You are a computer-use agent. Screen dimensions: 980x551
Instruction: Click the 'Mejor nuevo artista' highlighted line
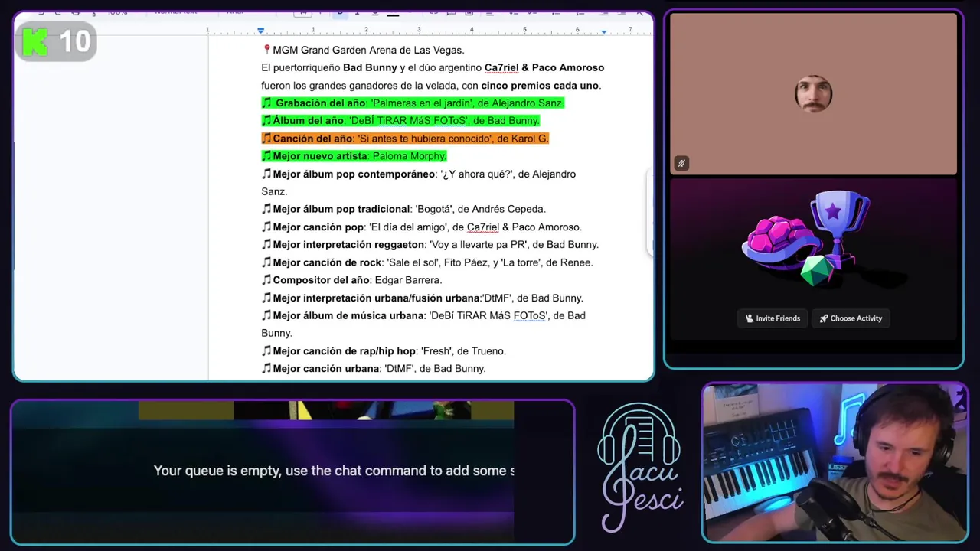(354, 156)
